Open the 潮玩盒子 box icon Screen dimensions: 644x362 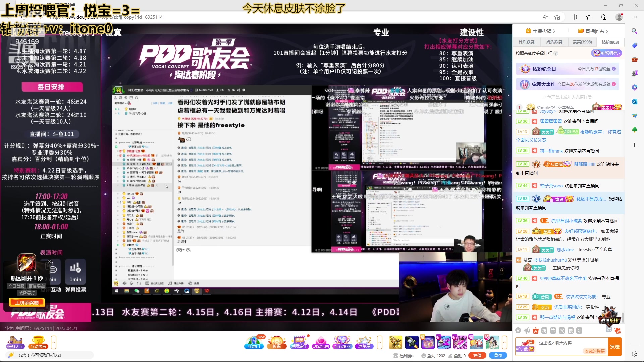[x=300, y=342]
